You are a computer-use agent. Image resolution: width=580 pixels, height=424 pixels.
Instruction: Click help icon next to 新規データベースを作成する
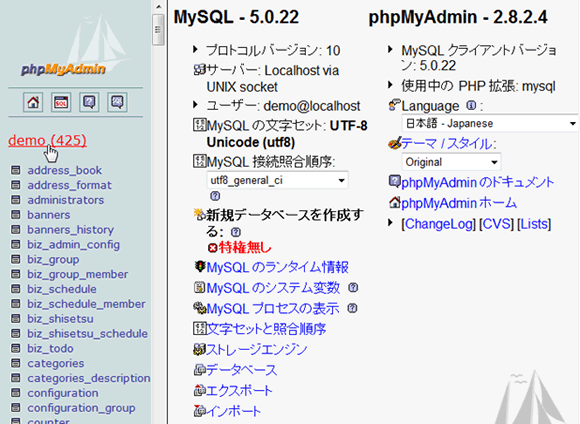click(236, 232)
